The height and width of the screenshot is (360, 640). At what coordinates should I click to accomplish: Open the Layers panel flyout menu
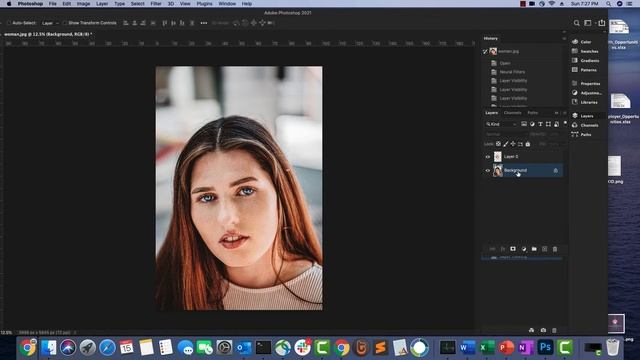click(565, 113)
